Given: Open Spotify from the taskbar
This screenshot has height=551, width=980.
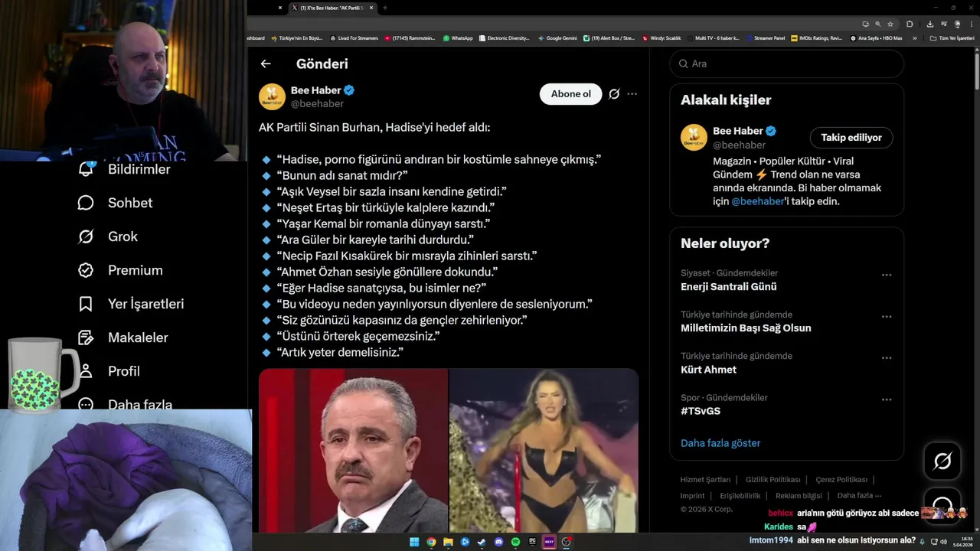Looking at the screenshot, I should tap(515, 542).
